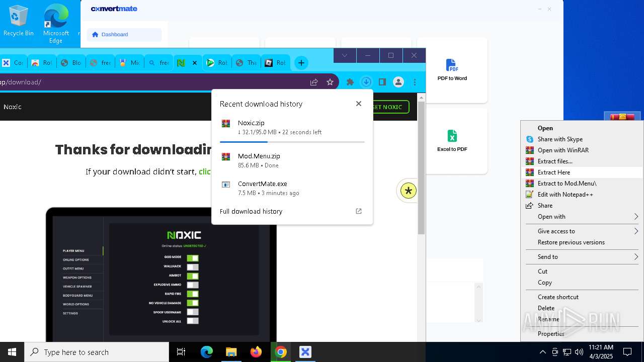Image resolution: width=644 pixels, height=362 pixels.
Task: Toggle No Vehicle Damage switch
Action: (x=193, y=303)
